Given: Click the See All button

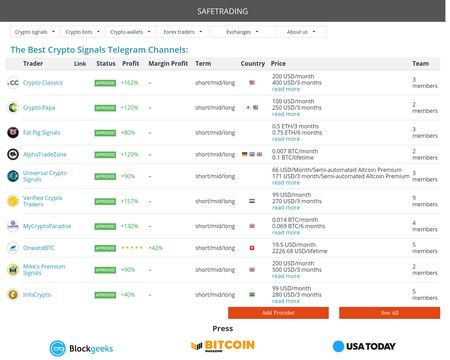Looking at the screenshot, I should (x=390, y=313).
